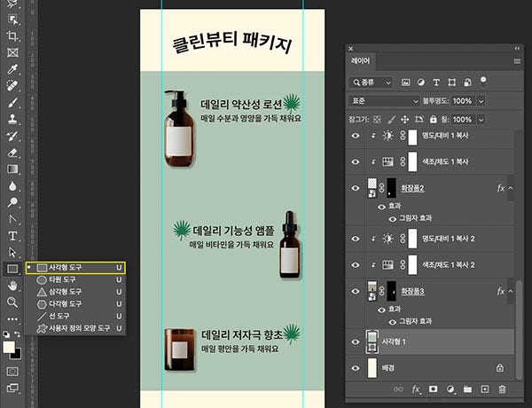
Task: Hide the 배경 layer
Action: click(x=356, y=368)
